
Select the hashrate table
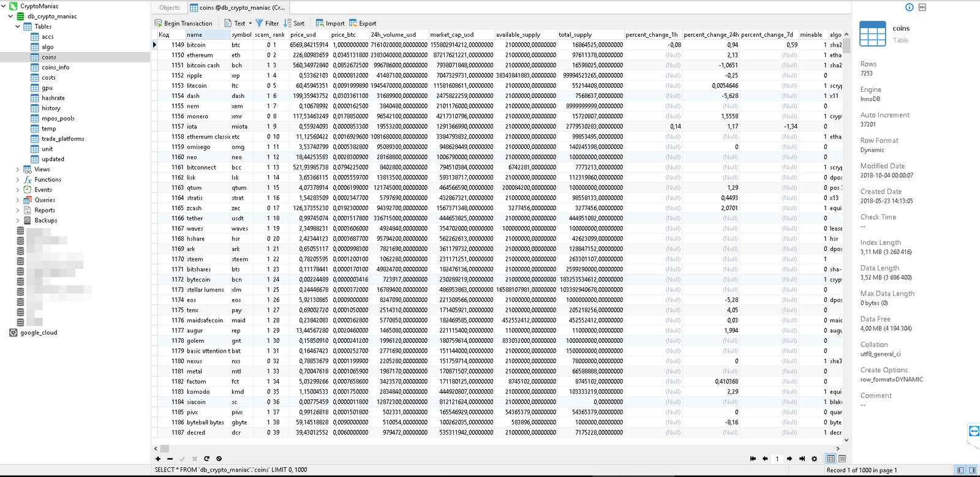(53, 98)
